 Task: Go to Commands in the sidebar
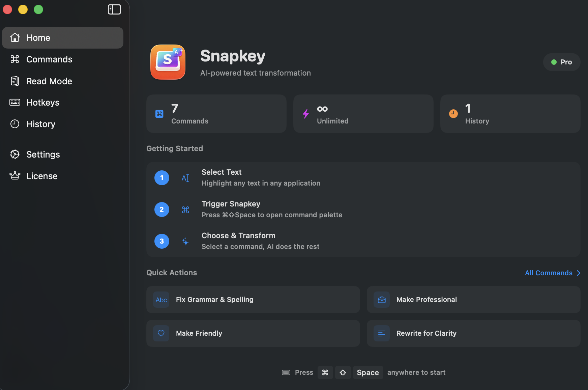63,59
